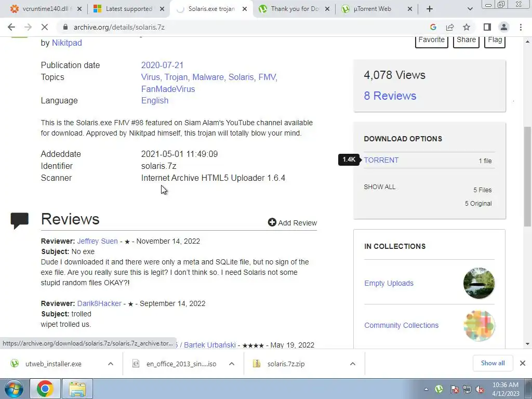The height and width of the screenshot is (399, 532).
Task: Click Show all downloads
Action: tap(493, 363)
